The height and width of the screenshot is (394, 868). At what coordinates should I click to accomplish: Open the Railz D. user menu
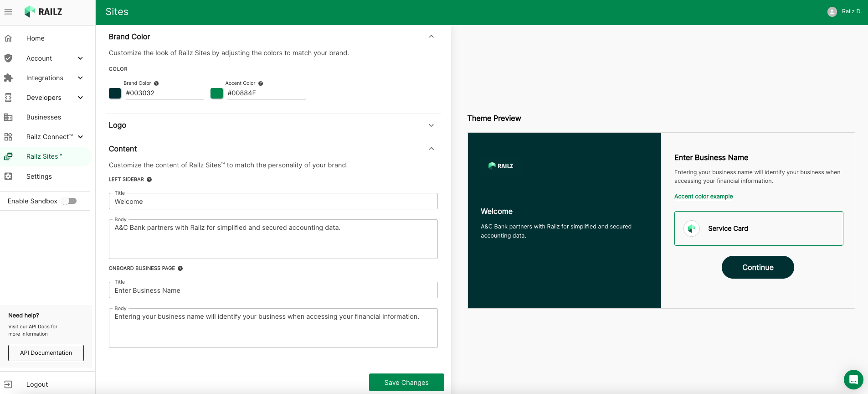[844, 12]
